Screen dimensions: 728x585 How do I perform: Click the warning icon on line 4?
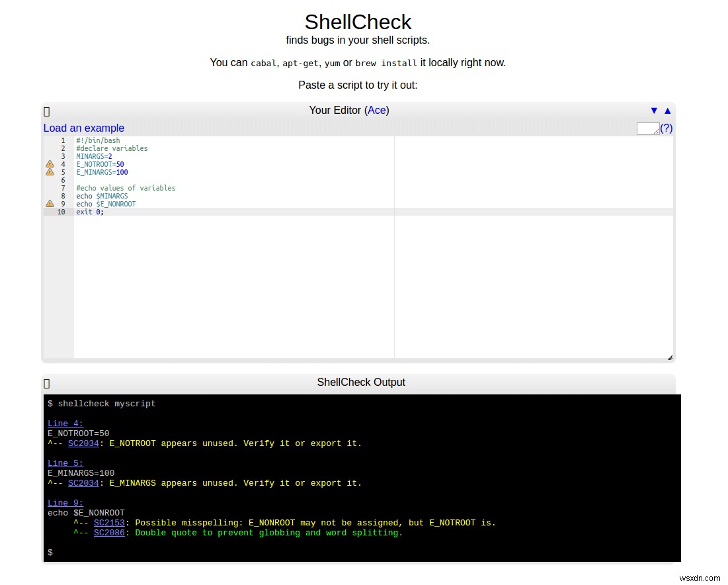(50, 165)
